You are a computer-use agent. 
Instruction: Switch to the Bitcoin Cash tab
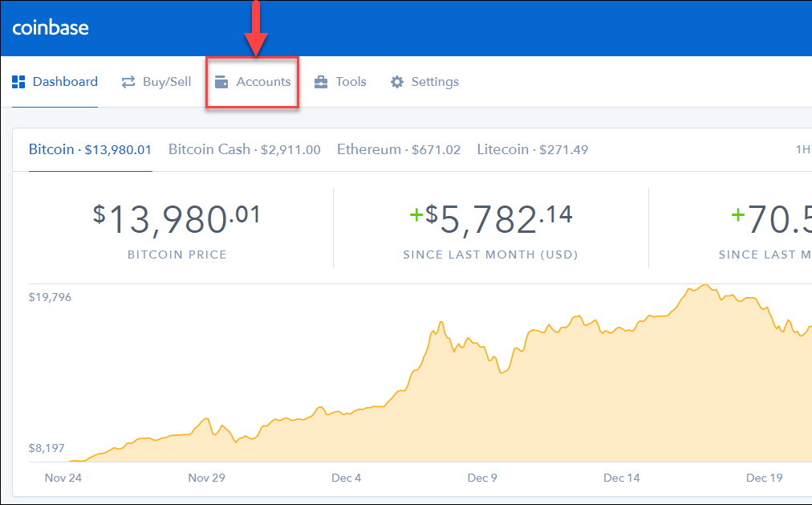[245, 149]
